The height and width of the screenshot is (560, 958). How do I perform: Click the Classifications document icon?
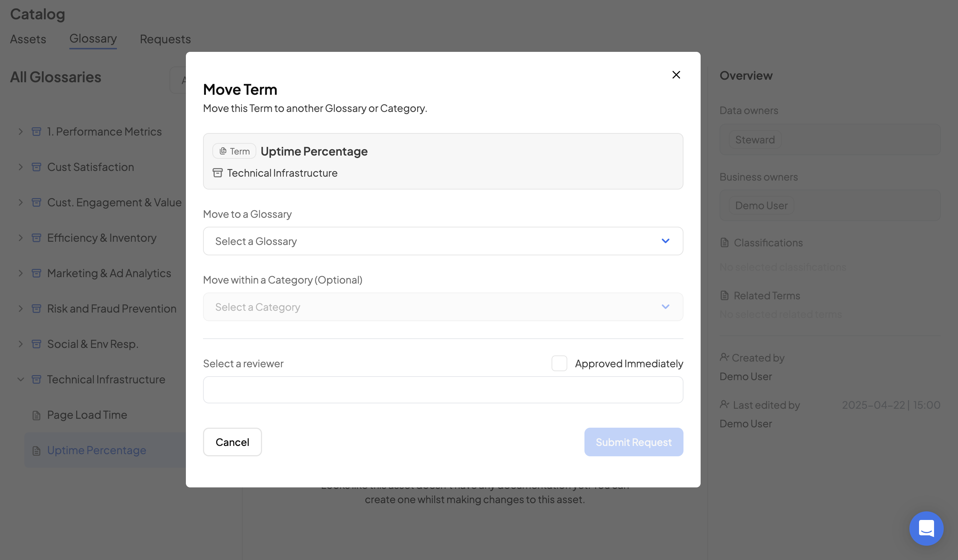click(x=725, y=242)
